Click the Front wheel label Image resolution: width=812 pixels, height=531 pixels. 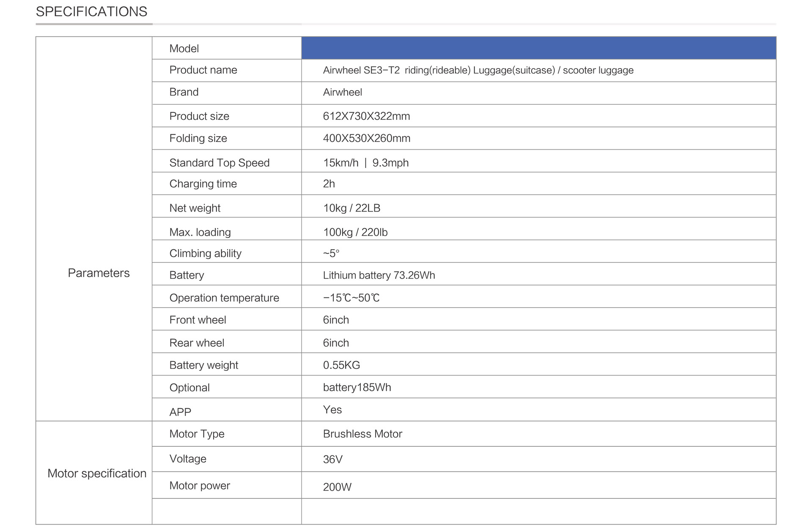[x=198, y=320]
